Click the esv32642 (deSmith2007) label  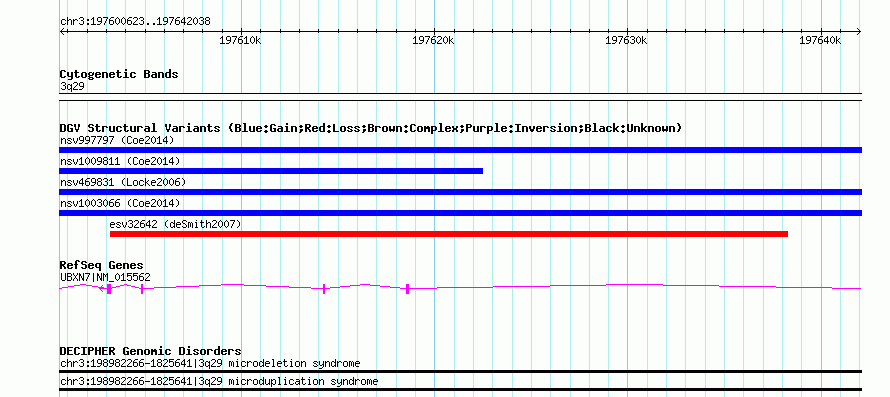pyautogui.click(x=175, y=224)
